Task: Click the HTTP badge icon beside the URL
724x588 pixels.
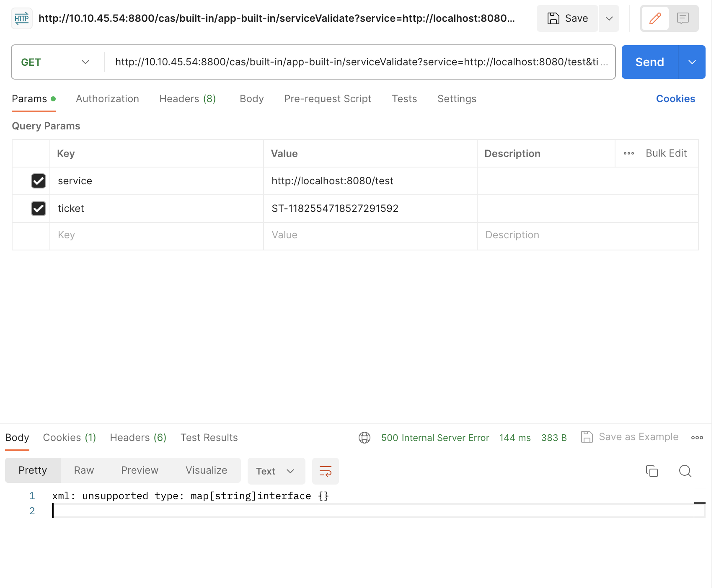Action: [x=21, y=18]
